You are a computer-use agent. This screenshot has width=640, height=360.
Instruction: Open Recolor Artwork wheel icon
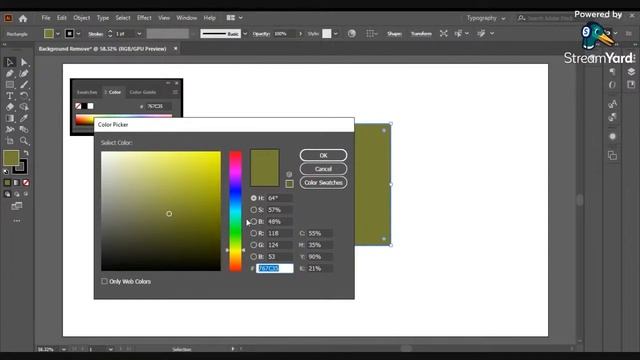pyautogui.click(x=351, y=34)
